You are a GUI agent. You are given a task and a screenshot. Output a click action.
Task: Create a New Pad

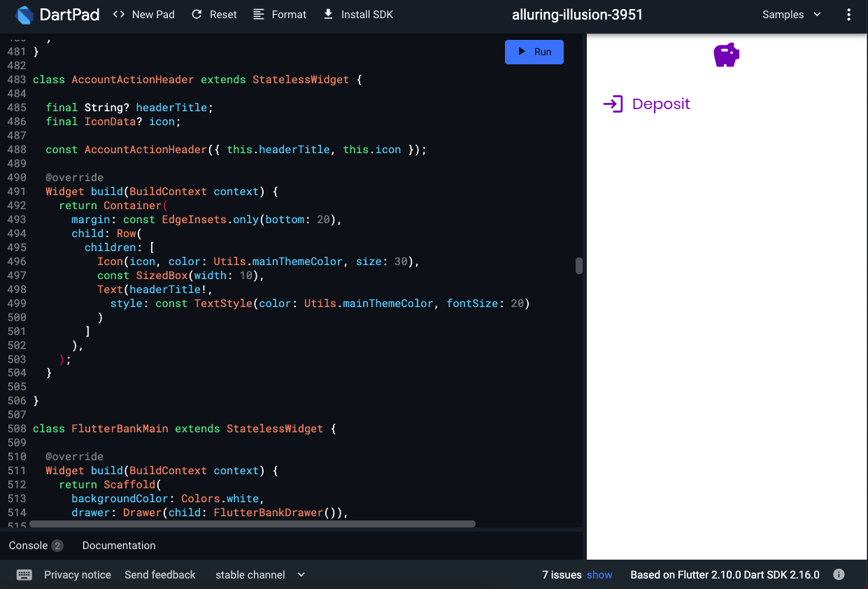pyautogui.click(x=143, y=15)
